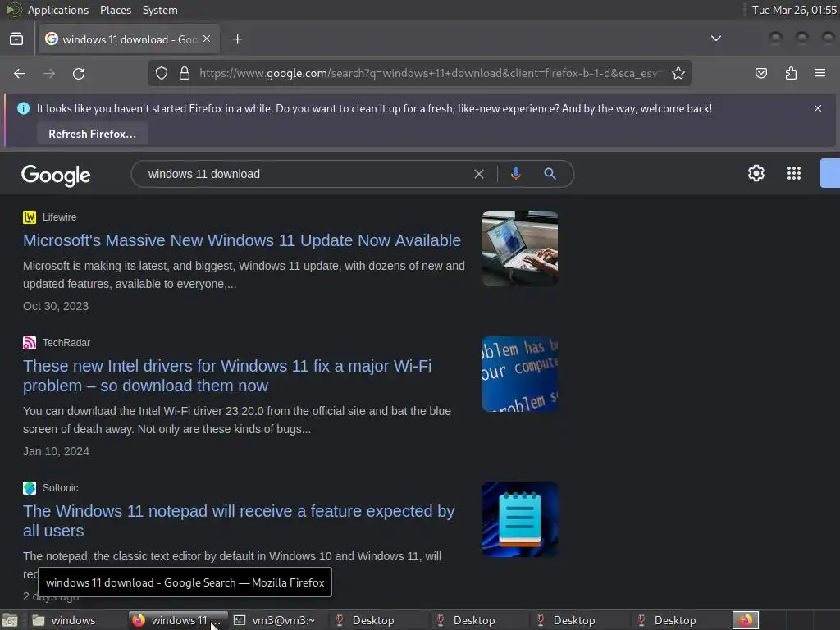Start voice search with microphone icon
The height and width of the screenshot is (630, 840).
pos(515,174)
